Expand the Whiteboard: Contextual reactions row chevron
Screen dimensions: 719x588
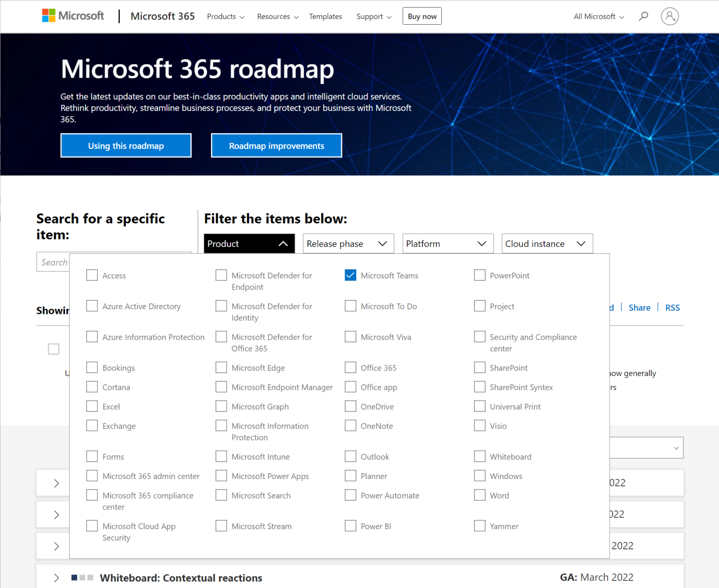click(57, 578)
